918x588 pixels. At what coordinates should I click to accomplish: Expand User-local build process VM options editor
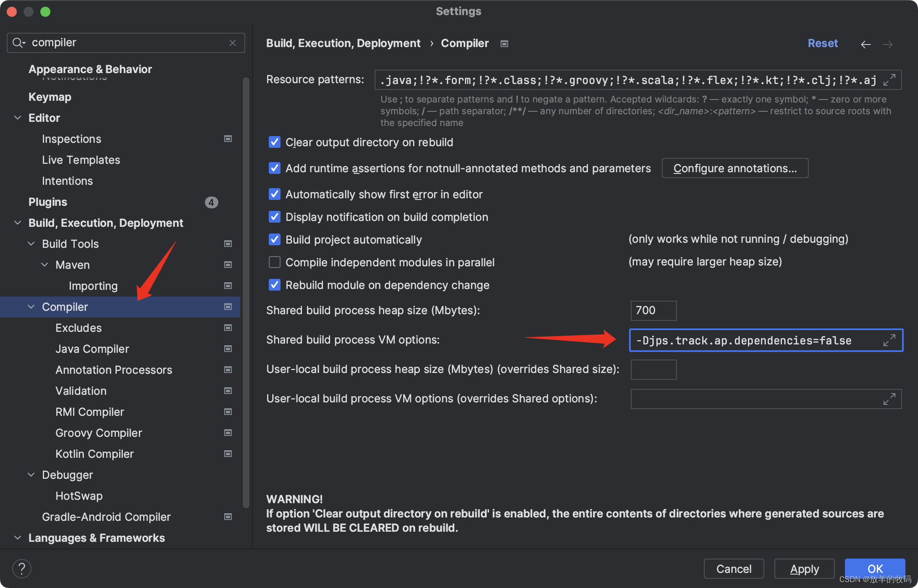889,399
